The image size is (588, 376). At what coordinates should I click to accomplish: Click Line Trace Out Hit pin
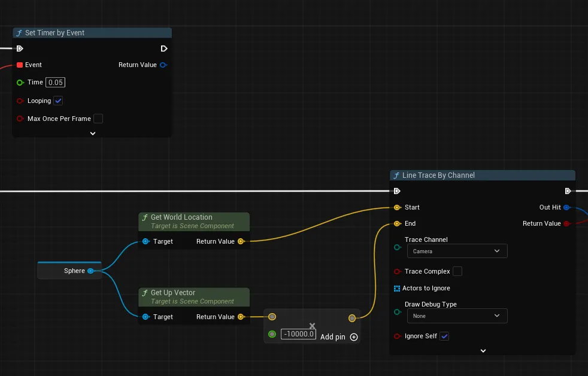[567, 207]
